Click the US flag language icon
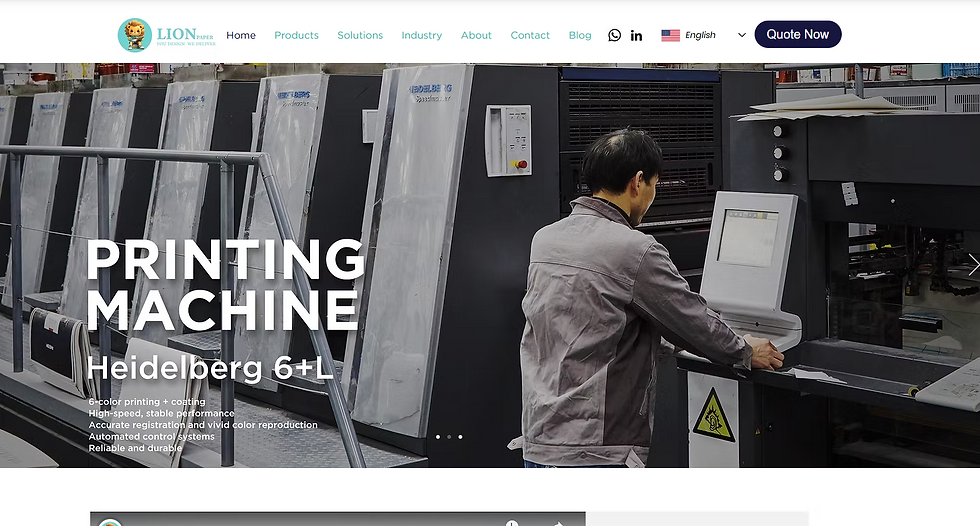Image resolution: width=980 pixels, height=526 pixels. (x=670, y=36)
